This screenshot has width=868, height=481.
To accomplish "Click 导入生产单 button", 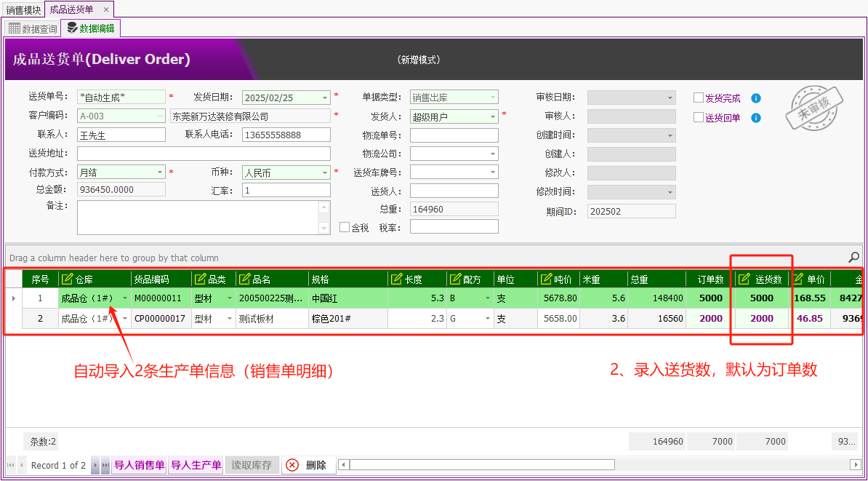I will [x=196, y=465].
